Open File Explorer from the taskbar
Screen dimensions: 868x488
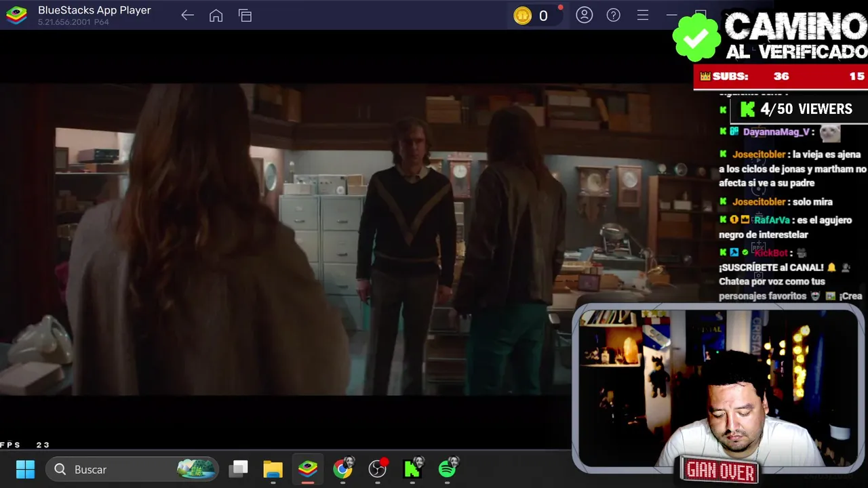(273, 469)
